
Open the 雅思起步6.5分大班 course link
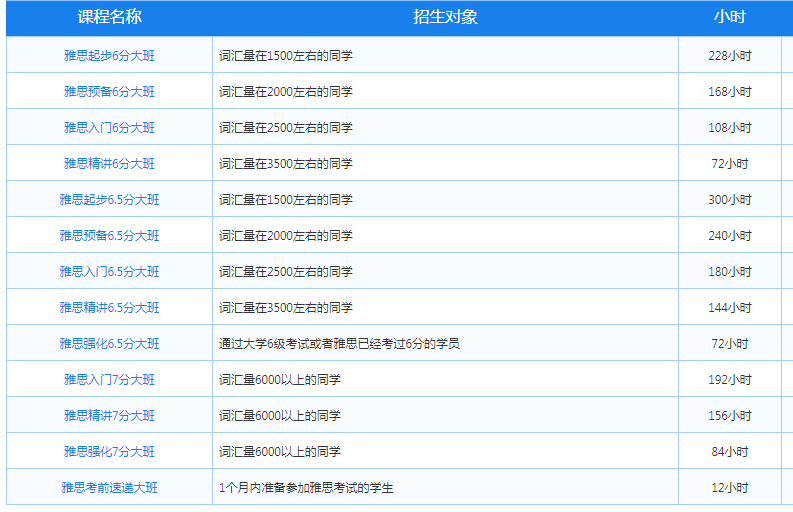[109, 200]
